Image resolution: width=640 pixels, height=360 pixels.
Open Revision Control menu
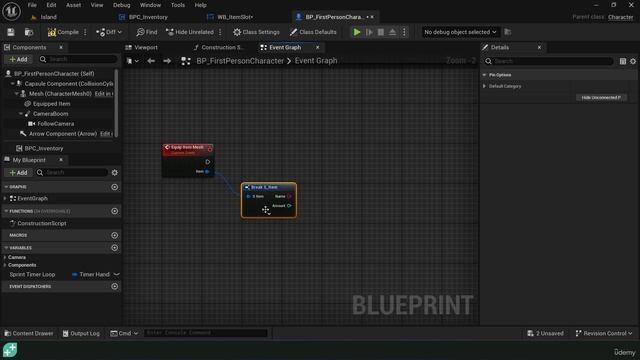(x=604, y=333)
